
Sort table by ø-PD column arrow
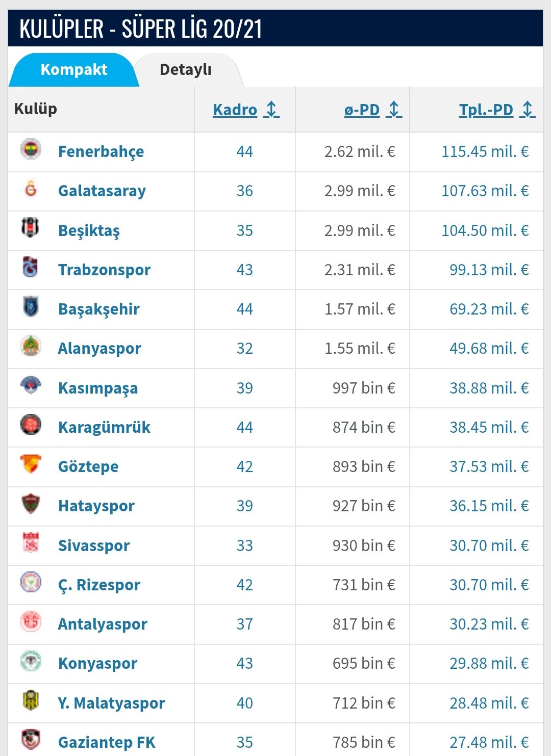coord(394,110)
